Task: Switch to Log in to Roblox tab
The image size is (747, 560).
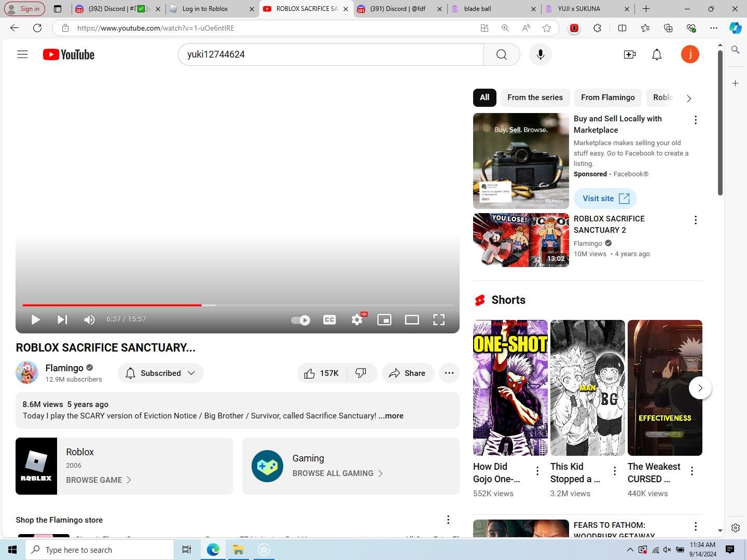Action: tap(212, 9)
